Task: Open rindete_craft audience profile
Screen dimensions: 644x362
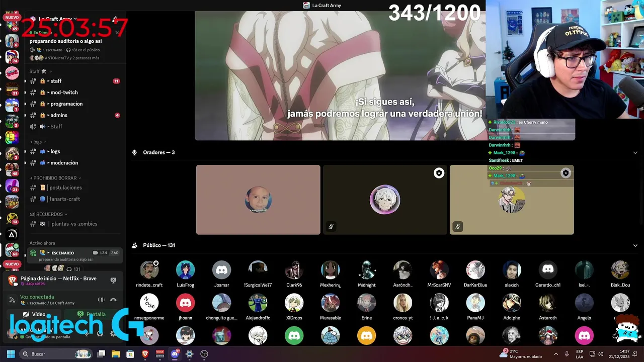Action: 149,274
